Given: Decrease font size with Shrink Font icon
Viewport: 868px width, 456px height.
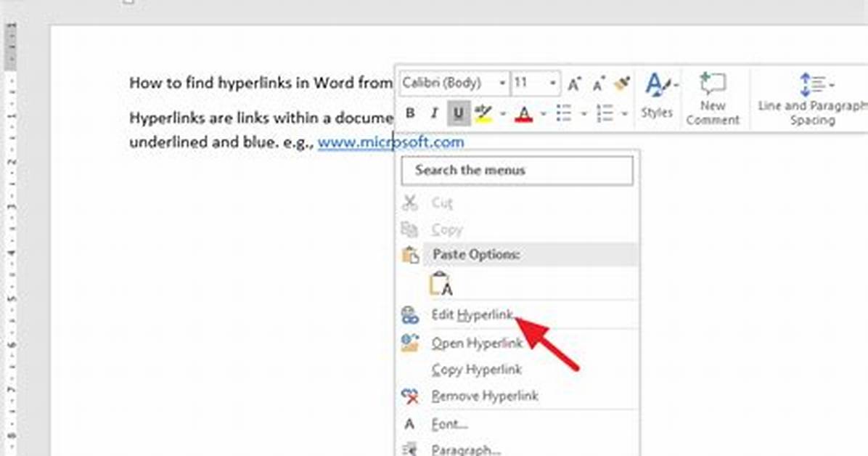Looking at the screenshot, I should (x=599, y=84).
